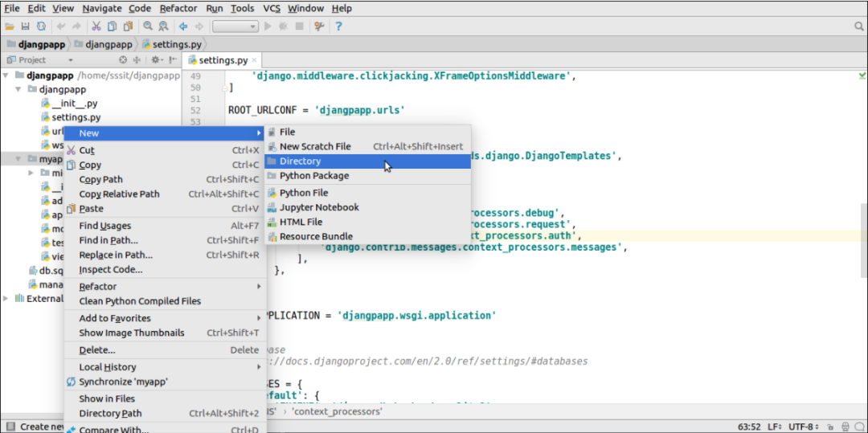
Task: Click the Undo arrow in toolbar
Action: tap(61, 26)
